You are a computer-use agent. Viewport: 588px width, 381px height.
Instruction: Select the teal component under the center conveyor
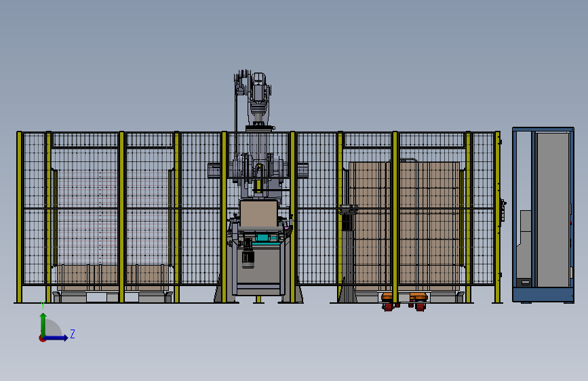point(262,238)
